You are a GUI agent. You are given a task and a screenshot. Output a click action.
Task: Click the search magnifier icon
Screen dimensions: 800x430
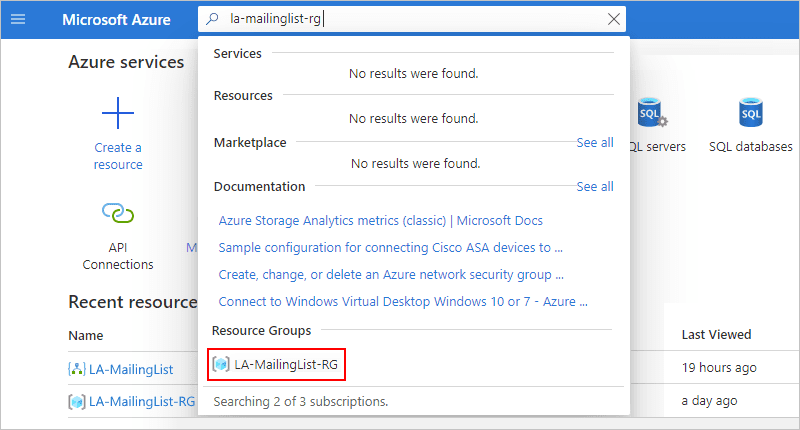(x=212, y=19)
